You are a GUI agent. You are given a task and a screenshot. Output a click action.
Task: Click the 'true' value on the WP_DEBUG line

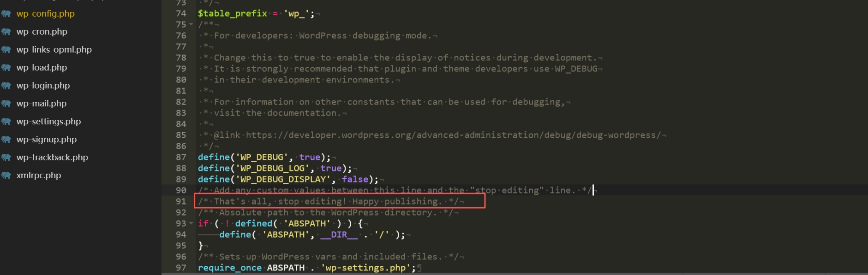309,157
